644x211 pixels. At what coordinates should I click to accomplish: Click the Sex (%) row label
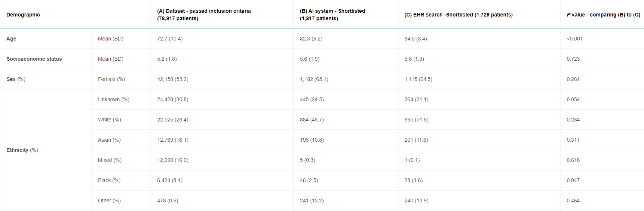[16, 79]
